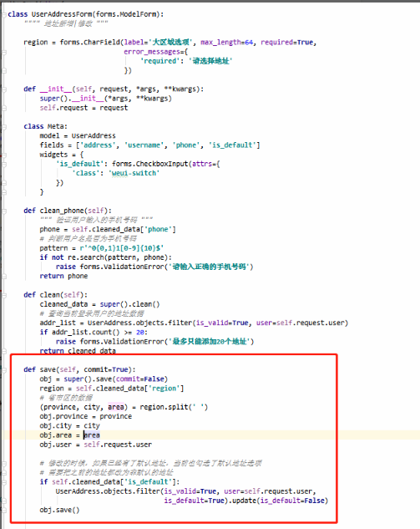Click the 'required': '请选择地址' entry
Screen dimensions: 420x529
point(186,61)
